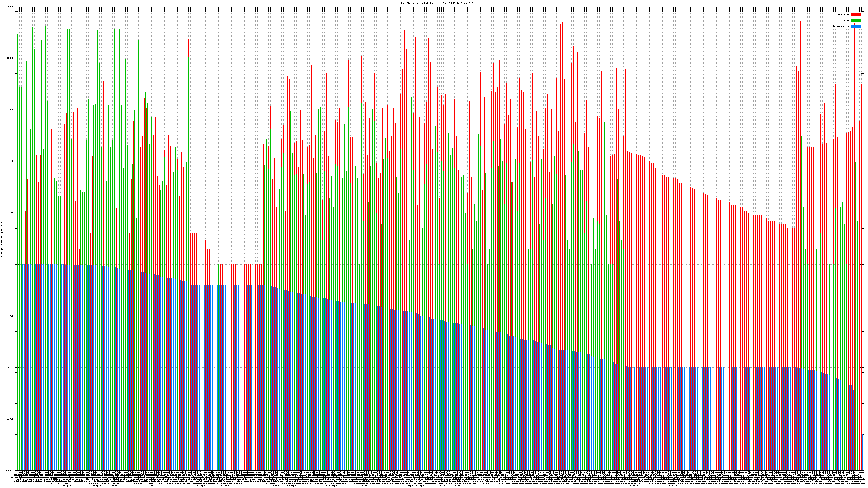Click the red Not Spam legend swatch
This screenshot has height=488, width=868.
[856, 14]
